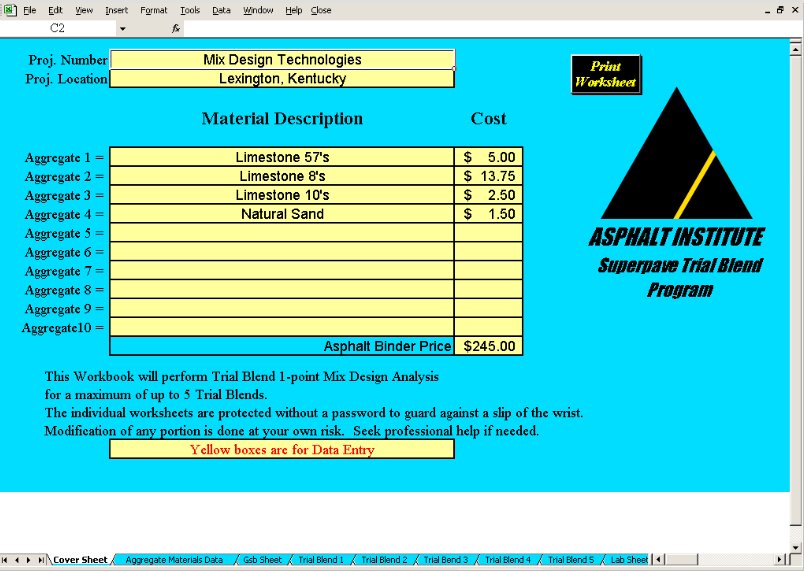The image size is (804, 572).
Task: Click the Asphalt Binder Price label
Action: 387,346
